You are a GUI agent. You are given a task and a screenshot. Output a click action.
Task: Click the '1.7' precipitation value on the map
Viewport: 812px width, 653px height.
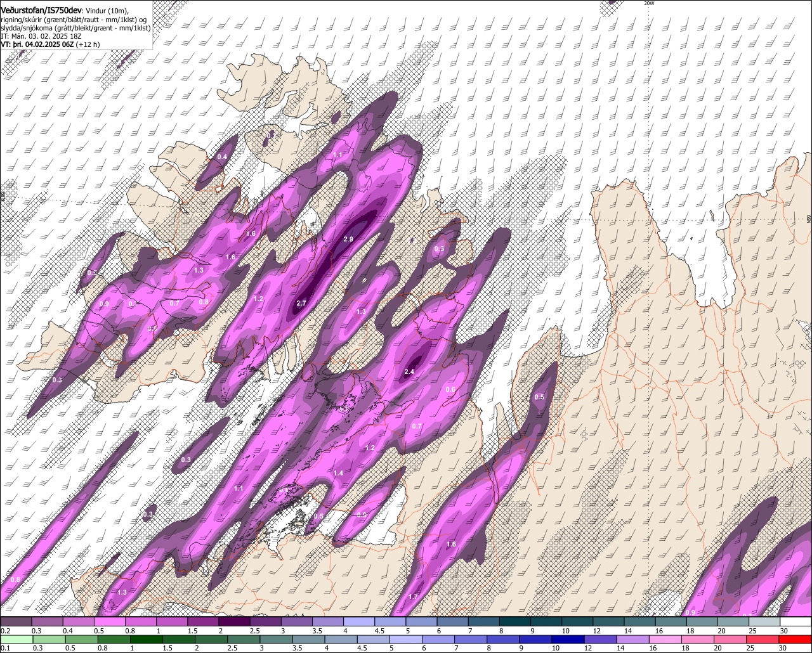pyautogui.click(x=413, y=597)
